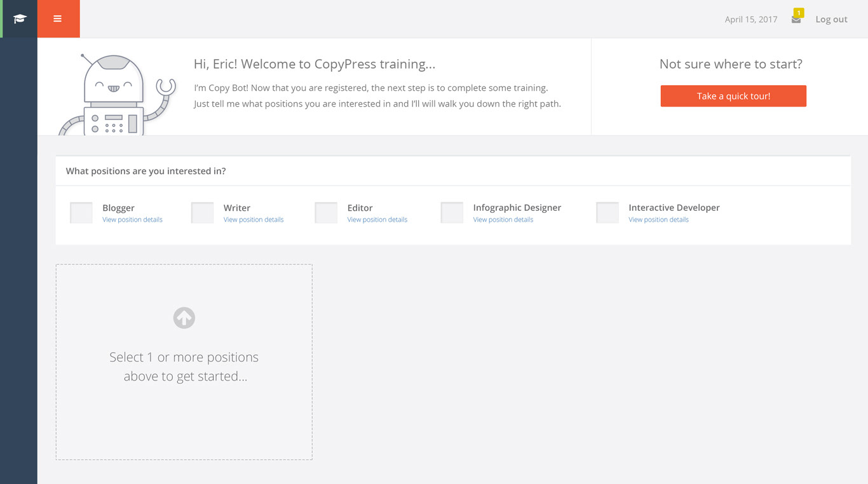View position details for Editor

pyautogui.click(x=377, y=220)
